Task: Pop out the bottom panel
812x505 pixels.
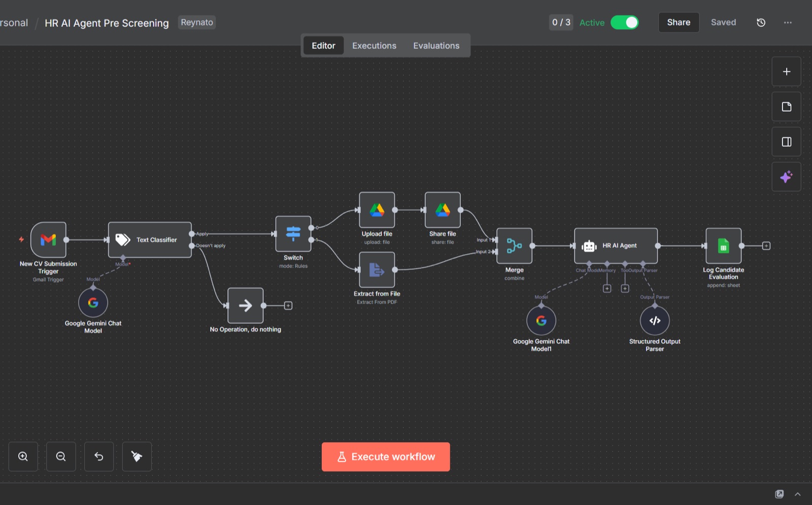Action: 780,494
